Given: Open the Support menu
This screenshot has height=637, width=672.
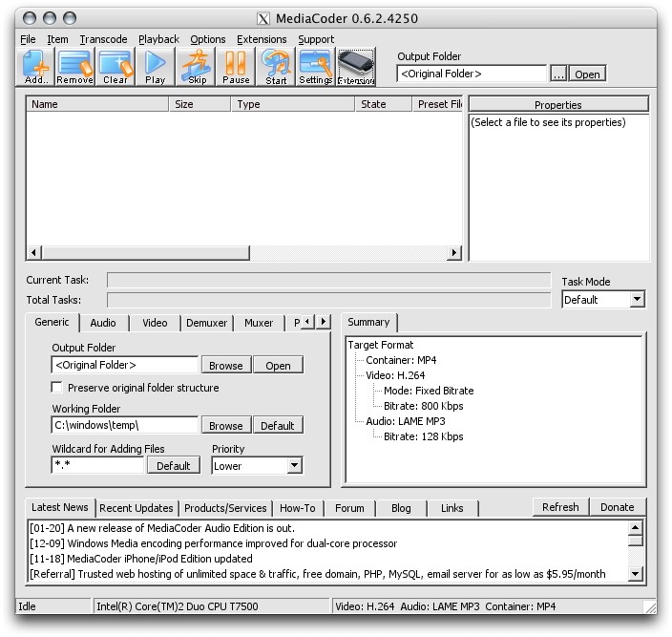Looking at the screenshot, I should 316,39.
